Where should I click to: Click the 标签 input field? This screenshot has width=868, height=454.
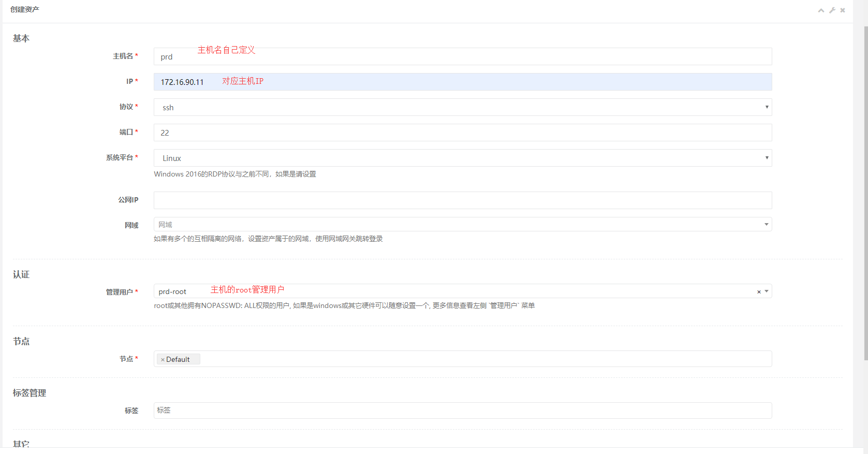coord(463,411)
